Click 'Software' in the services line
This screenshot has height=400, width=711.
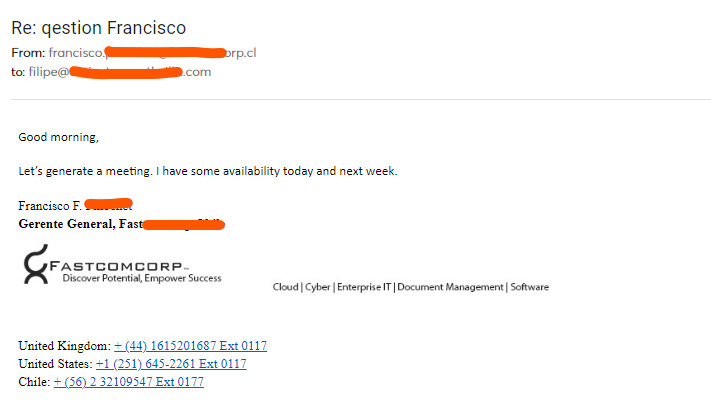529,288
